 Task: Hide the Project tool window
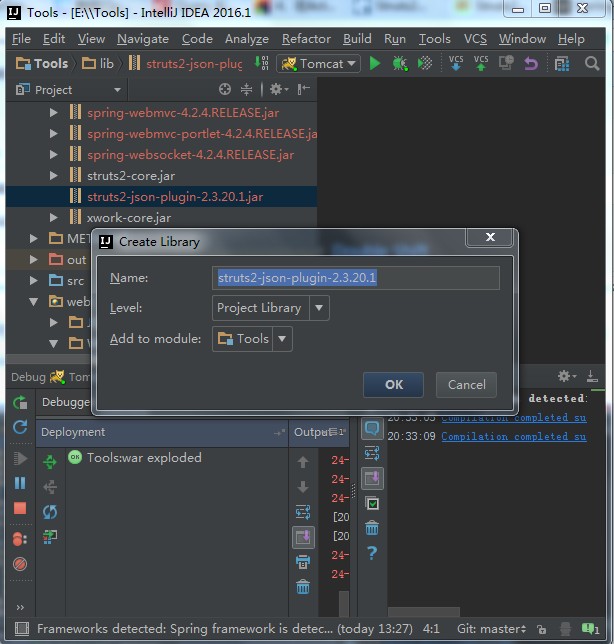303,89
